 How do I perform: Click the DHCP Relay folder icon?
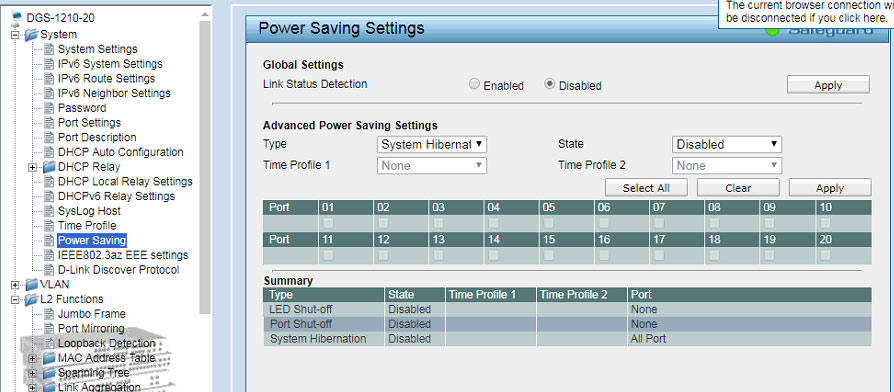pyautogui.click(x=49, y=167)
